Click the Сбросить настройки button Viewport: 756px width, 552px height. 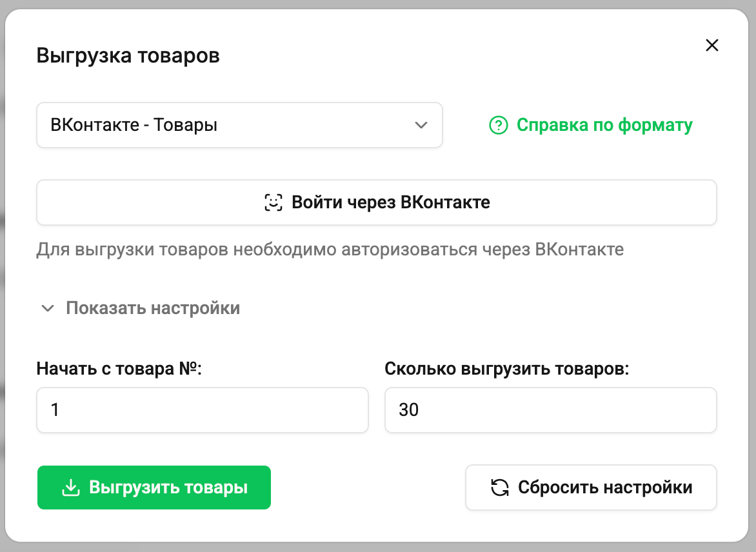point(591,488)
